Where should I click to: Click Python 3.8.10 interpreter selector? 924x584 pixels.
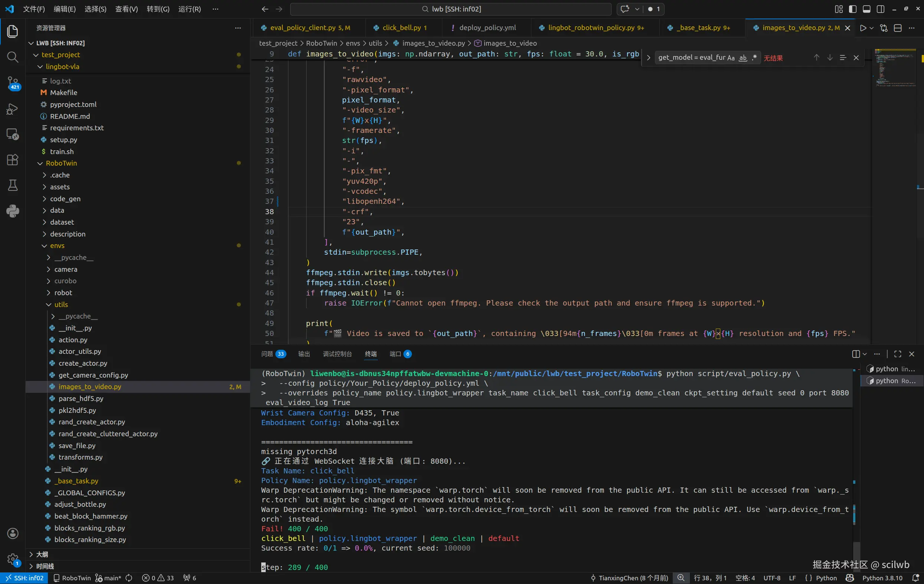(882, 578)
